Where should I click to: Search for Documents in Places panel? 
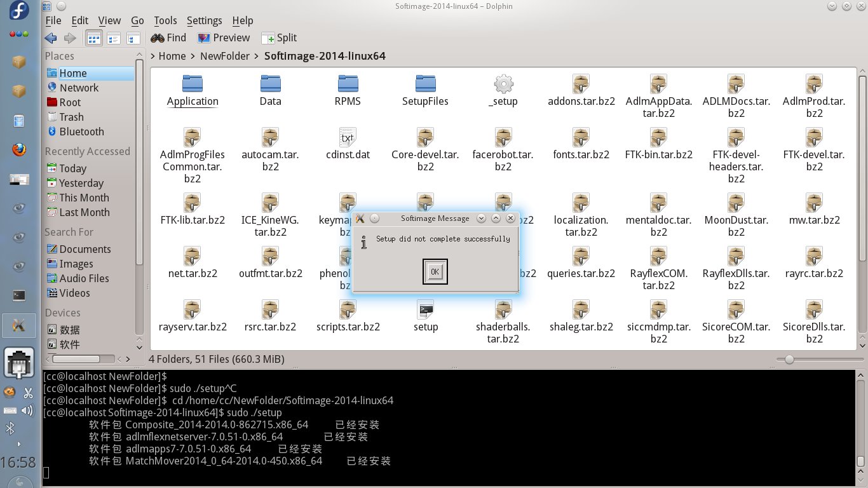coord(89,249)
